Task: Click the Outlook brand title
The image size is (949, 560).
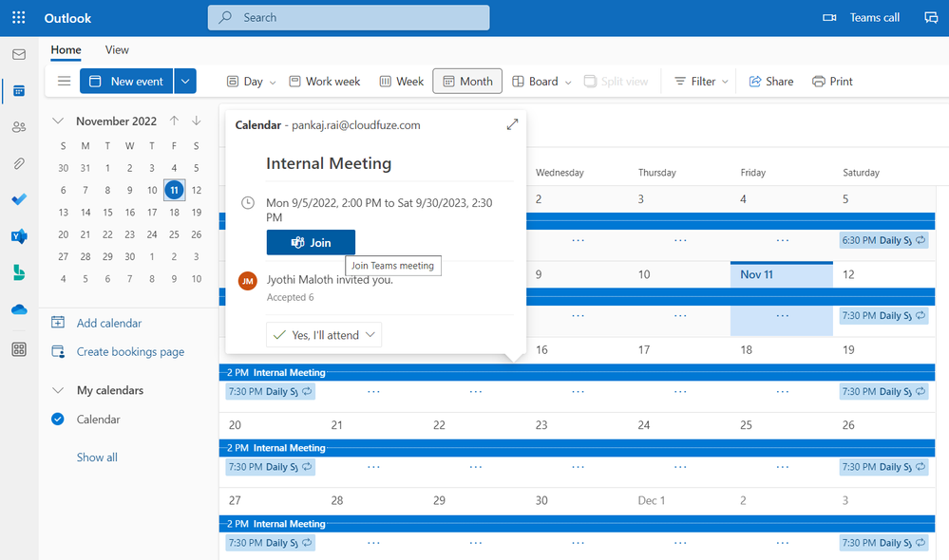Action: point(67,18)
